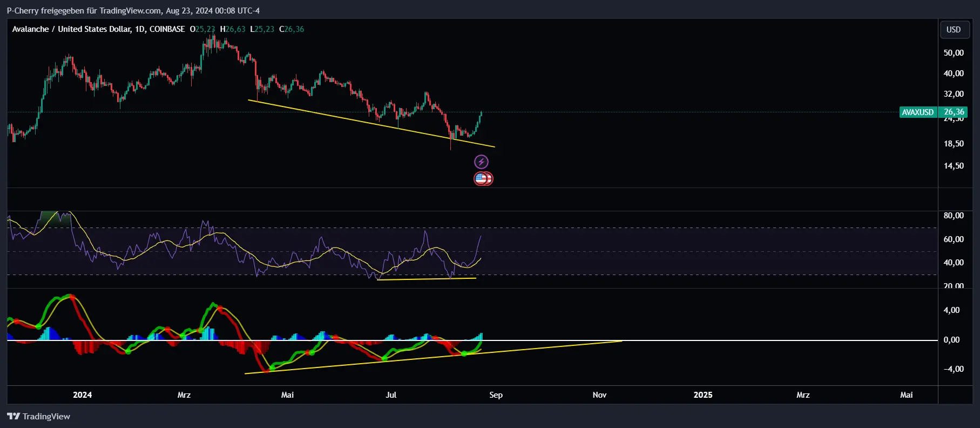
Task: Click the 32,00 price axis label
Action: coord(954,94)
